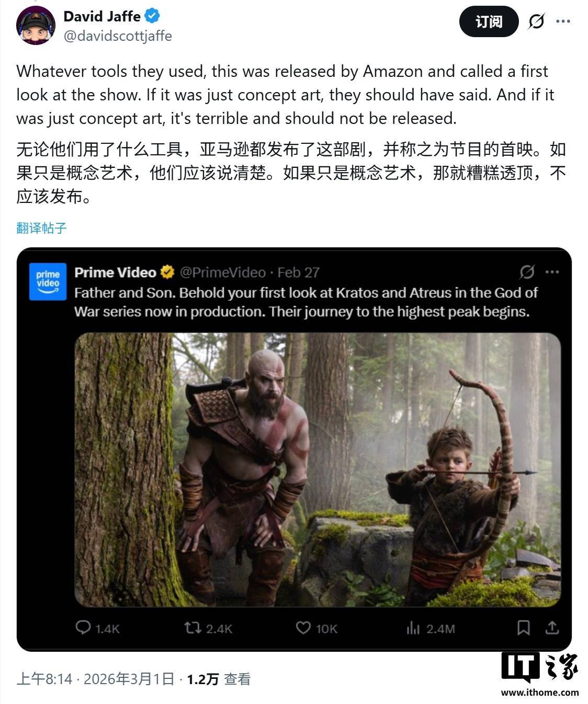This screenshot has height=704, width=588.
Task: Click the share upload icon in the quoted post
Action: point(552,627)
